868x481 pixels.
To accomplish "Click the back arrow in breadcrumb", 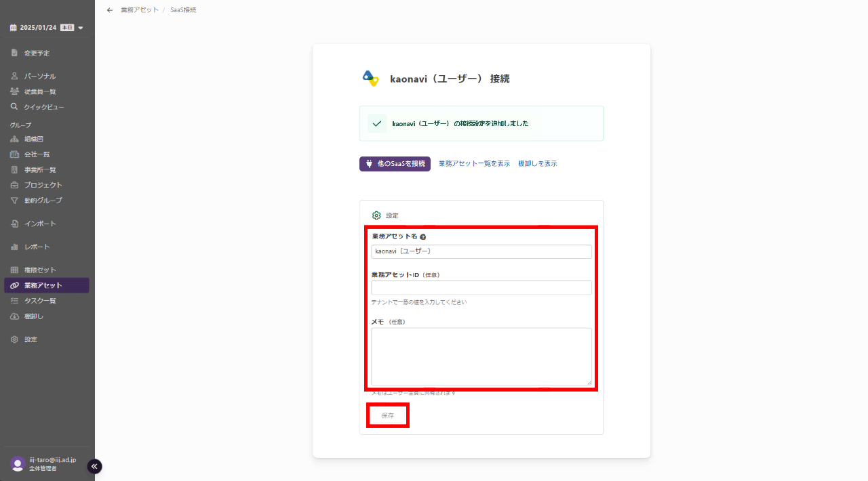I will [110, 10].
